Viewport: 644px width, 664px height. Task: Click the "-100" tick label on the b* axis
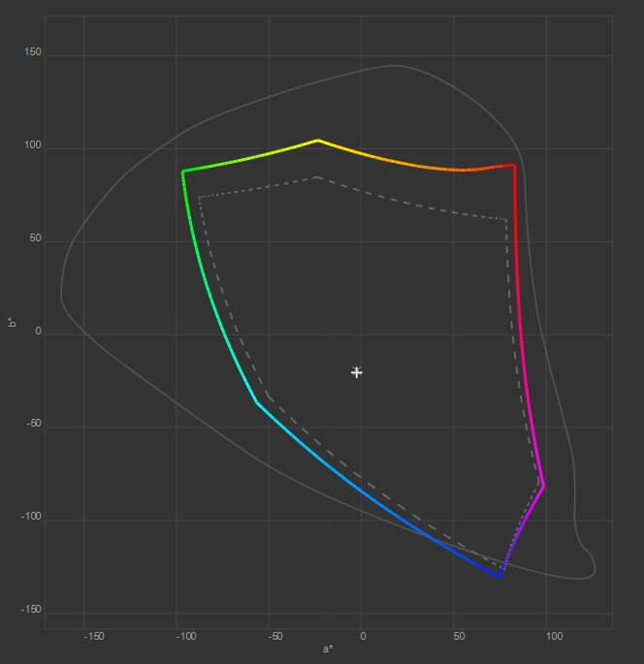pyautogui.click(x=31, y=517)
